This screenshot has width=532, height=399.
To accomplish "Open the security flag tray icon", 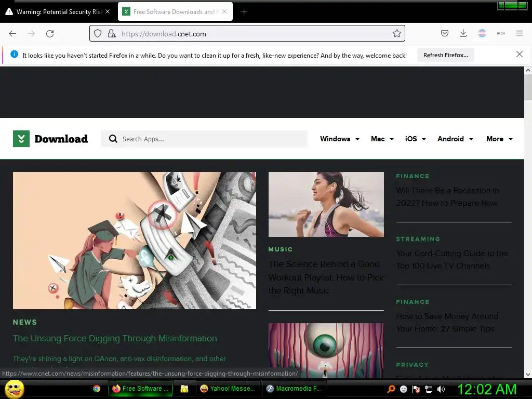I will tap(416, 389).
